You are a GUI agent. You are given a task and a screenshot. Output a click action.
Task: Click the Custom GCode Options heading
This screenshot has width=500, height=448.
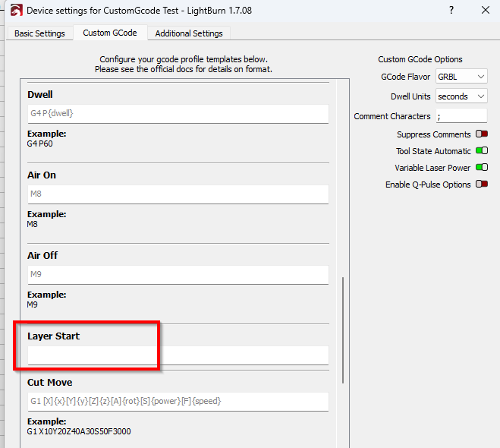click(420, 59)
